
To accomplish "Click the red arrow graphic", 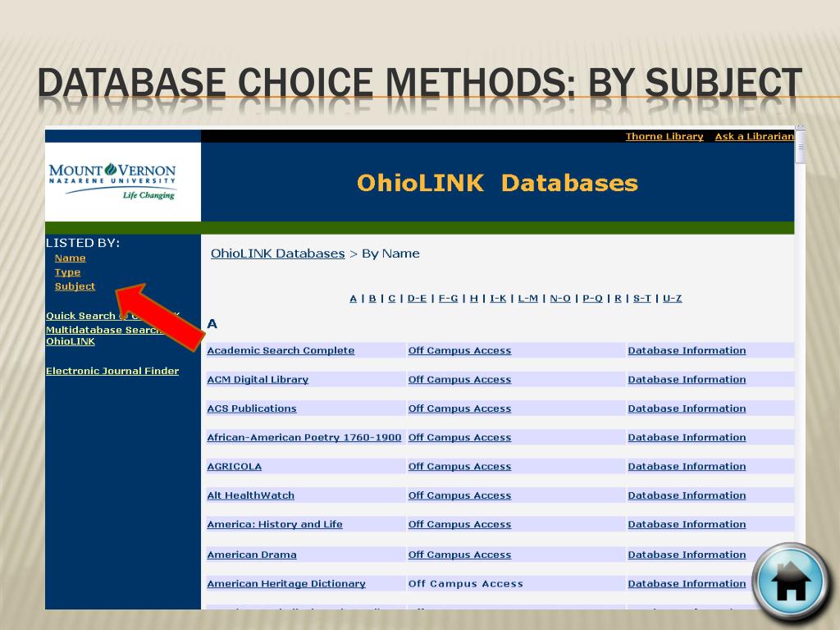I will [x=160, y=317].
